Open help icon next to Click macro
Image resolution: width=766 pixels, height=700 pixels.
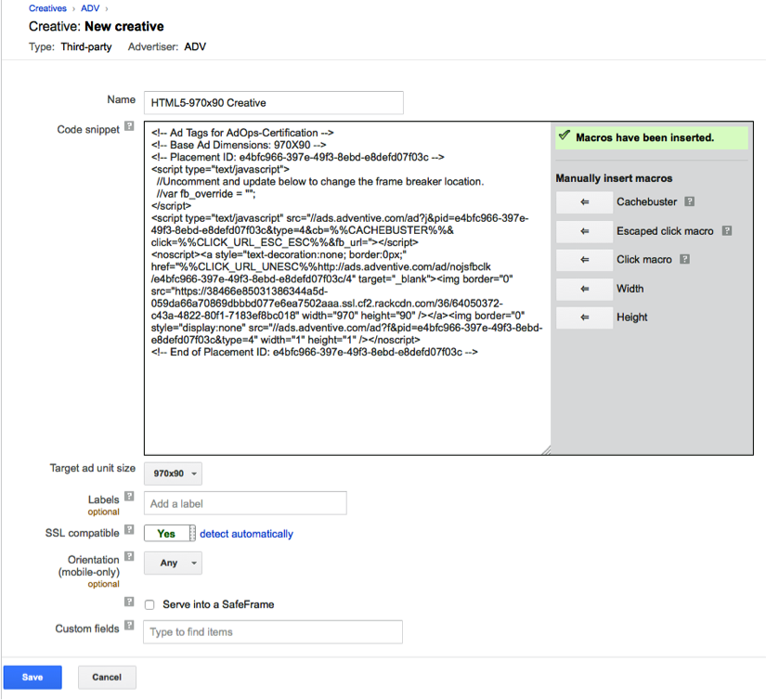click(685, 259)
